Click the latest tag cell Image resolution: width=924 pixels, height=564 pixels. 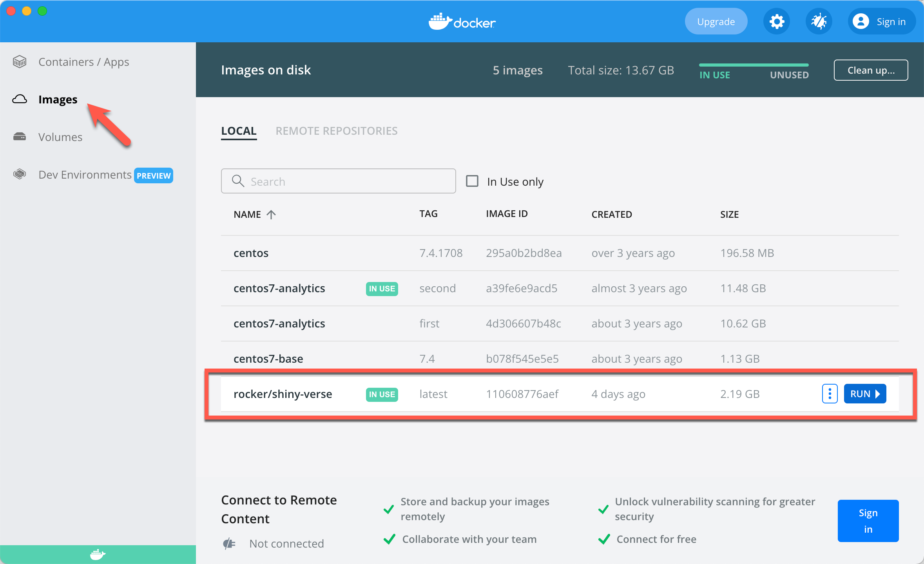[x=433, y=394]
